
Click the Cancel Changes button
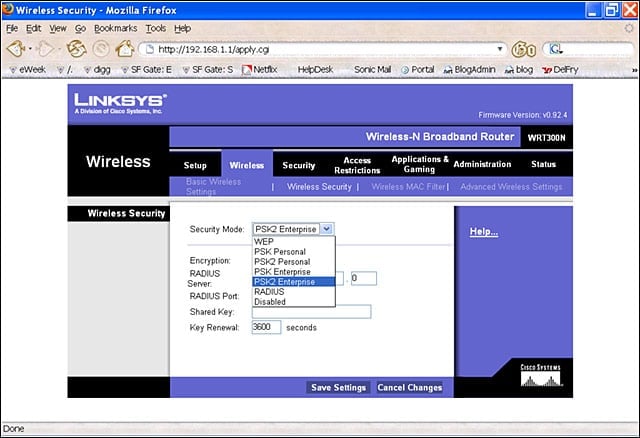point(409,387)
